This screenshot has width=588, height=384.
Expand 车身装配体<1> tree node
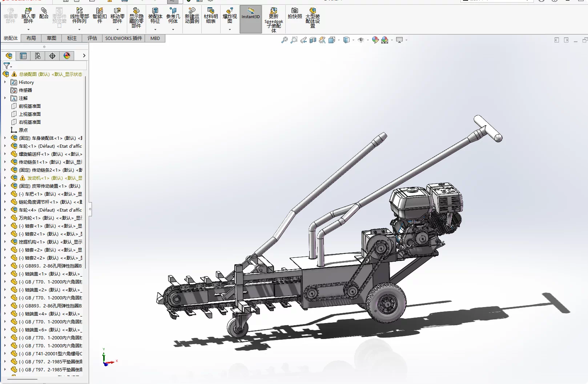tap(5, 138)
